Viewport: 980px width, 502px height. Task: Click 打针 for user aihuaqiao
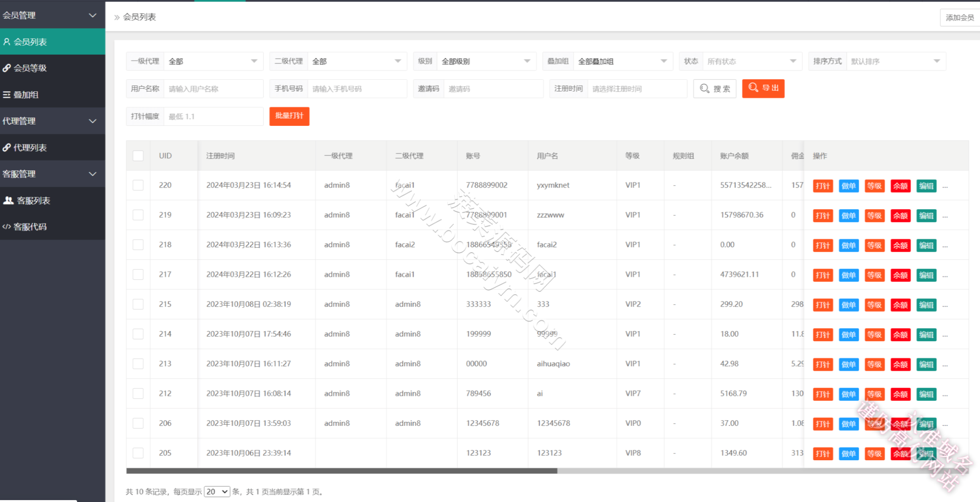tap(823, 365)
